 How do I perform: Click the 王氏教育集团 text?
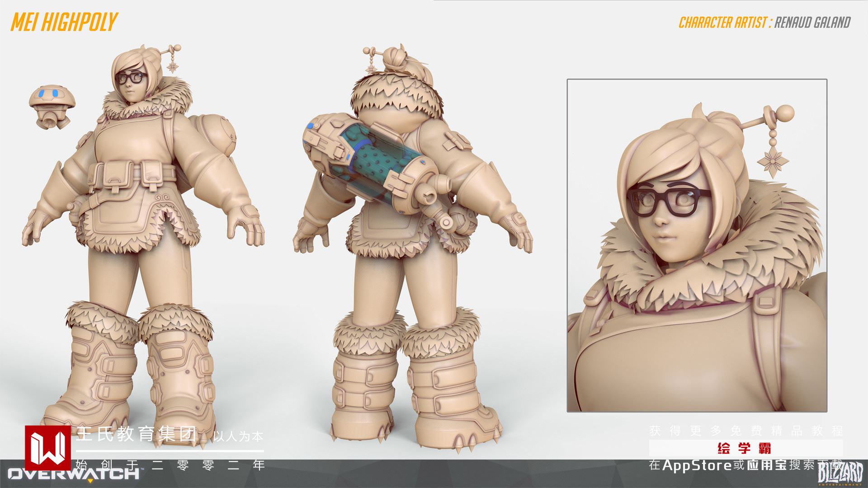click(x=137, y=435)
